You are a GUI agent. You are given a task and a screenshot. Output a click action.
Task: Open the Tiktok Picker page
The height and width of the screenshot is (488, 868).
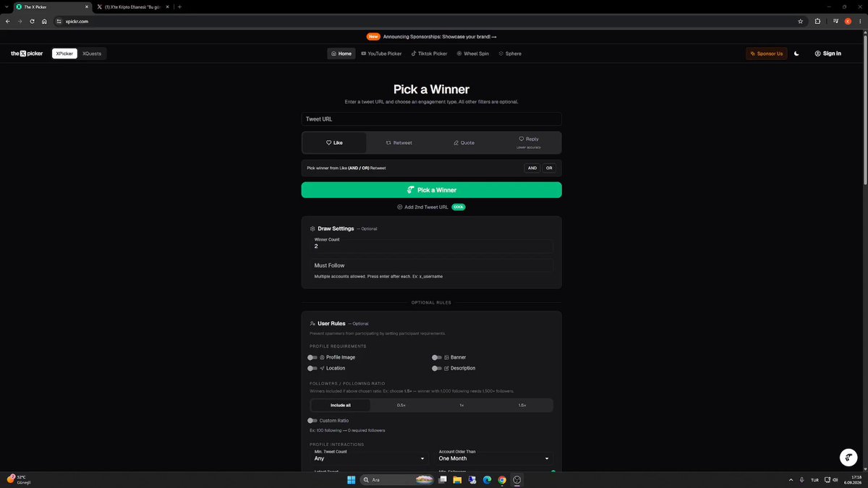430,53
